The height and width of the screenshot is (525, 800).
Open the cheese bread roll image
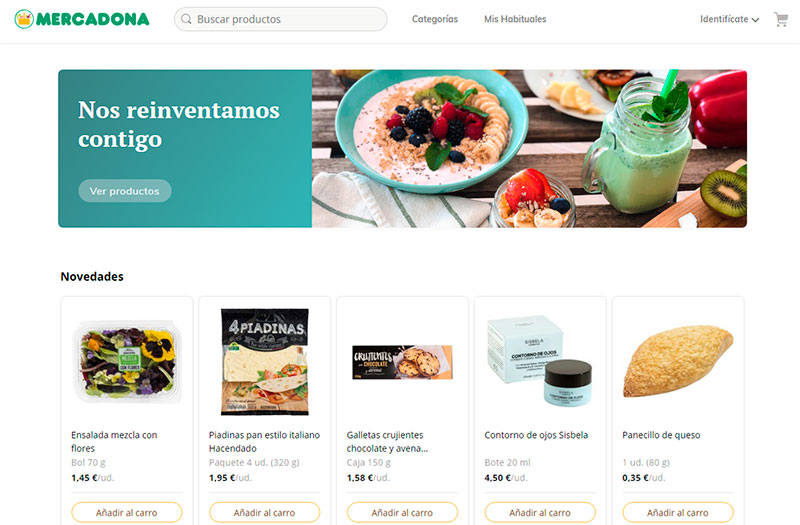click(x=678, y=361)
